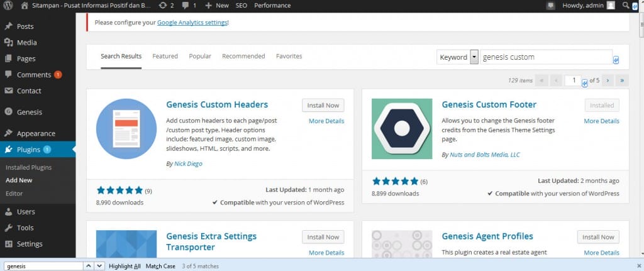Screen dimensions: 644x271
Task: Click the Howdy, admin account text
Action: pyautogui.click(x=583, y=5)
